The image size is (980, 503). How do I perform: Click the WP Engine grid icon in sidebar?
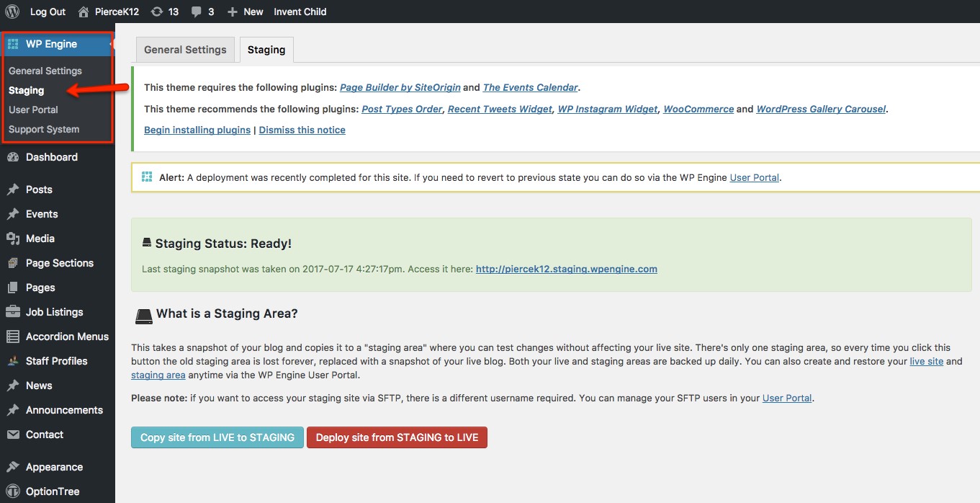(13, 44)
